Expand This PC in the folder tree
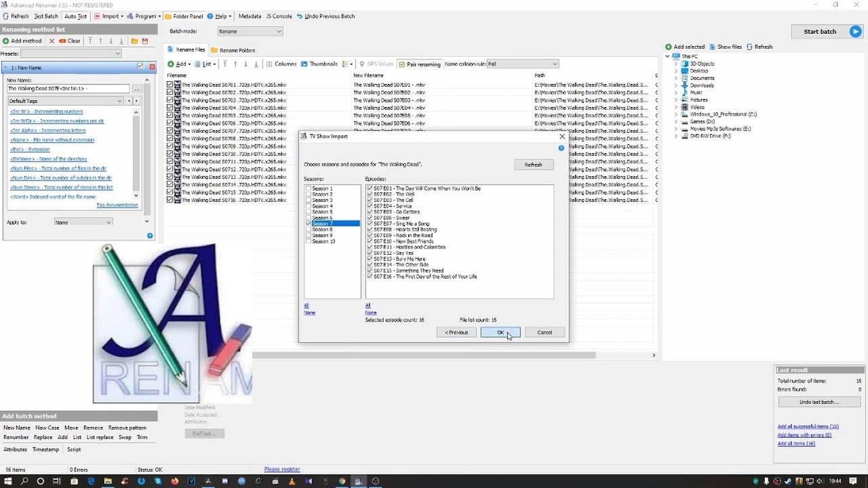 point(668,56)
